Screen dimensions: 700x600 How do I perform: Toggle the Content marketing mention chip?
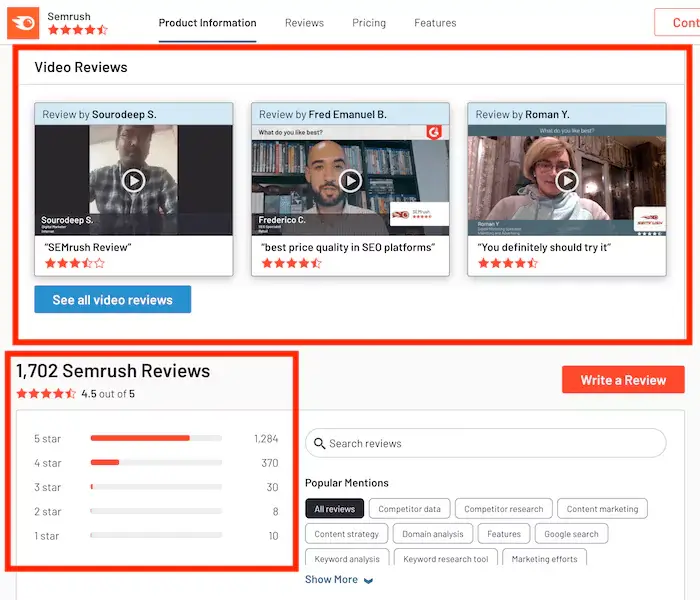pos(602,509)
